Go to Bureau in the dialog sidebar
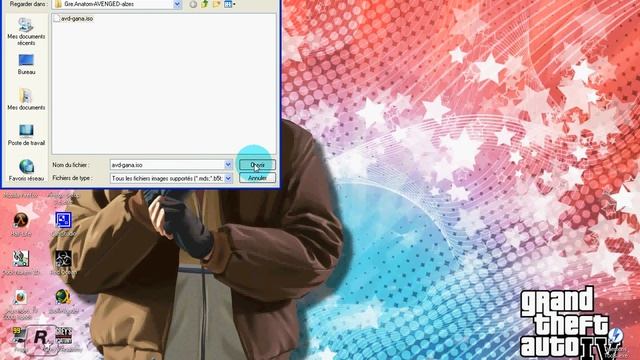 26,64
